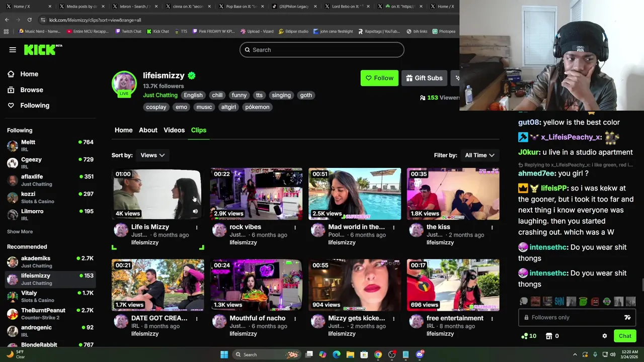Open the Just Chatting category link
644x362 pixels.
tap(160, 95)
